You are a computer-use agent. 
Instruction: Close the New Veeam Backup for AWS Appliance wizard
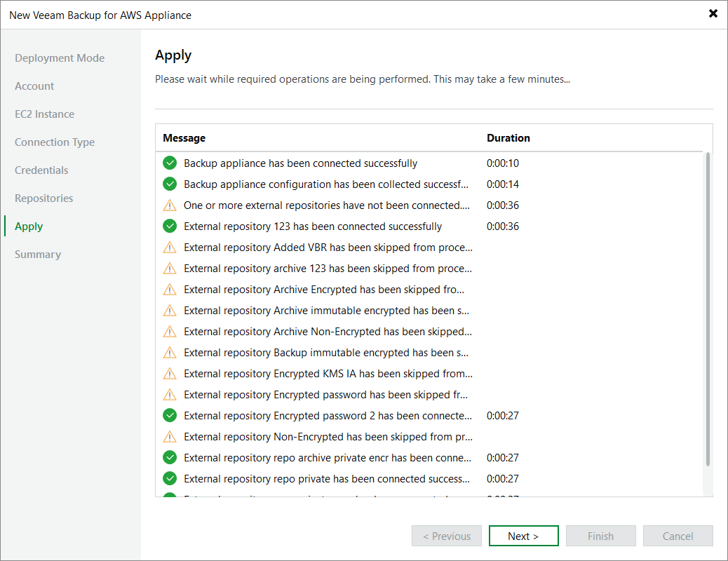(x=713, y=13)
